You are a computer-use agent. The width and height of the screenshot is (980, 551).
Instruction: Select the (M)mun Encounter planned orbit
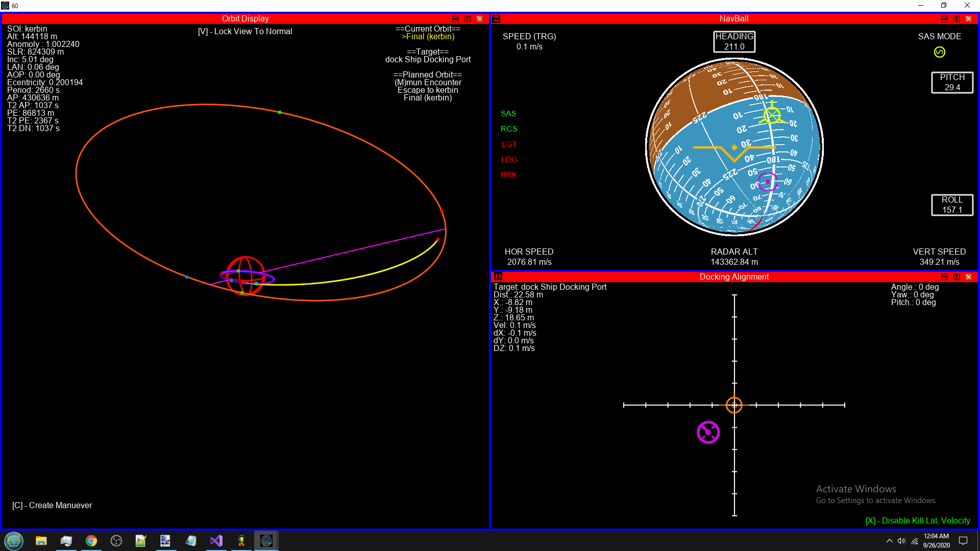pos(428,82)
